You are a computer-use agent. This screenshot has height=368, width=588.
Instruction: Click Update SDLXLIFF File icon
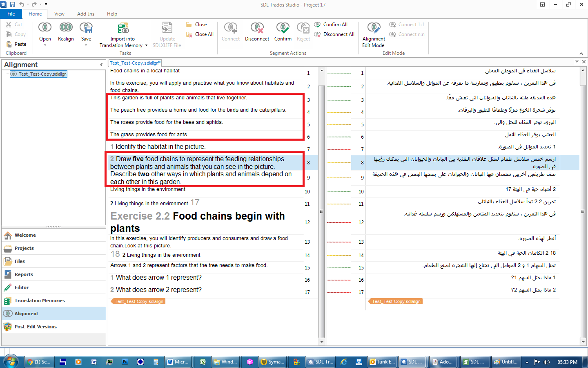tap(167, 28)
